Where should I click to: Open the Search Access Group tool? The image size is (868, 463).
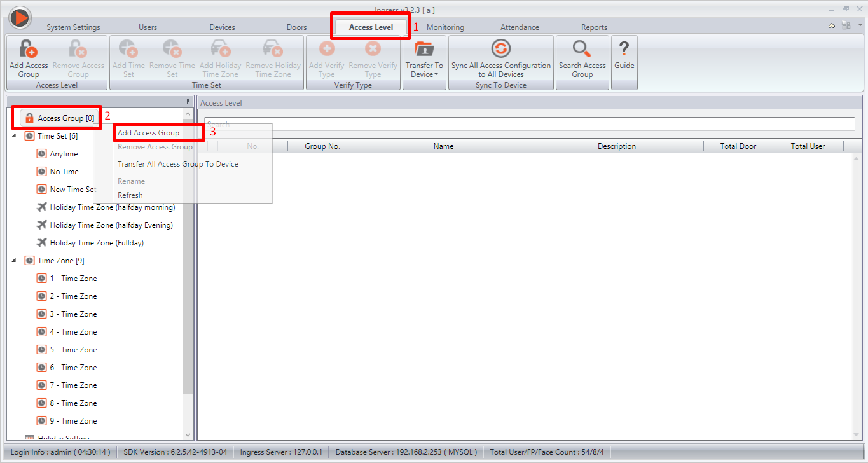[x=582, y=59]
